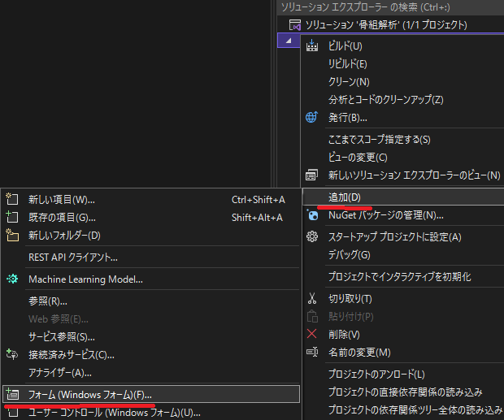Open the デバッグ(G) submenu
Viewport: 504px width, 420px height.
pyautogui.click(x=349, y=255)
